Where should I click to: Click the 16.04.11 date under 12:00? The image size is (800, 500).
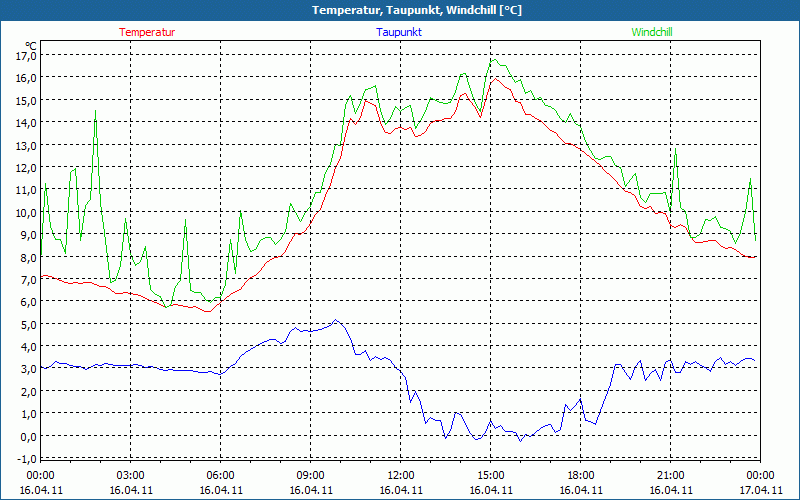click(x=401, y=490)
